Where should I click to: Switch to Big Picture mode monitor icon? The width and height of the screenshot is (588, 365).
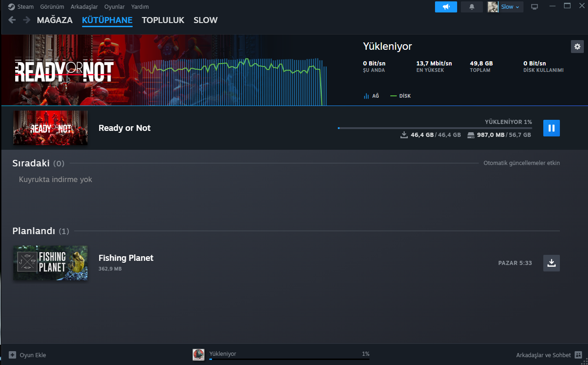coord(535,7)
